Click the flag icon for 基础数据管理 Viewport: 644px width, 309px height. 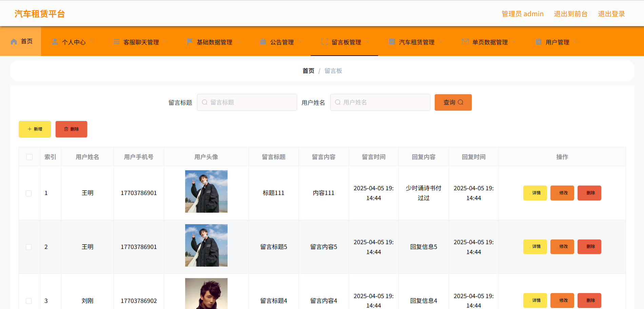pos(190,42)
